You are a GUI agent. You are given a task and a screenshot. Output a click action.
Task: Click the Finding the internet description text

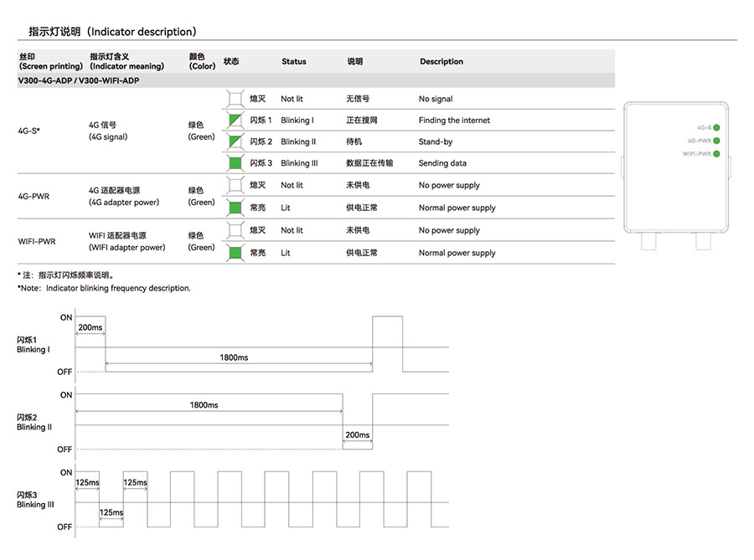(x=454, y=121)
